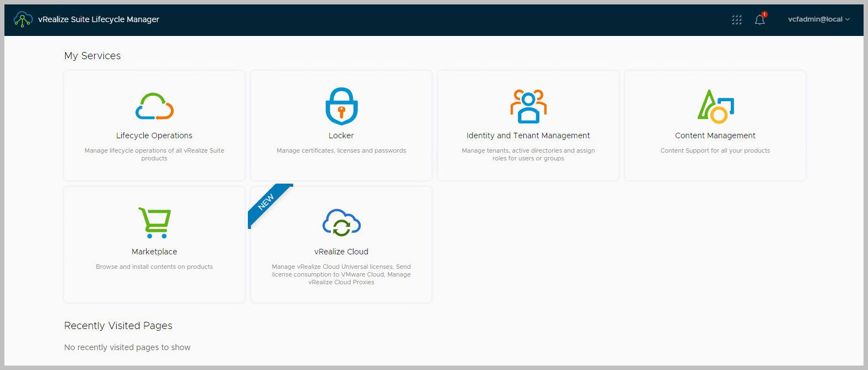Click the Content Management shapes icon

[x=715, y=106]
